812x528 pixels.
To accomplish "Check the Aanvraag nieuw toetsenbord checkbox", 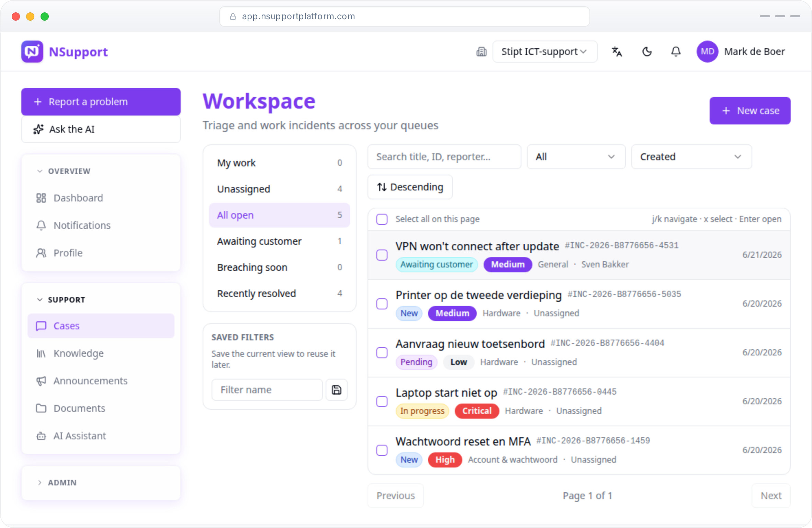I will (382, 353).
